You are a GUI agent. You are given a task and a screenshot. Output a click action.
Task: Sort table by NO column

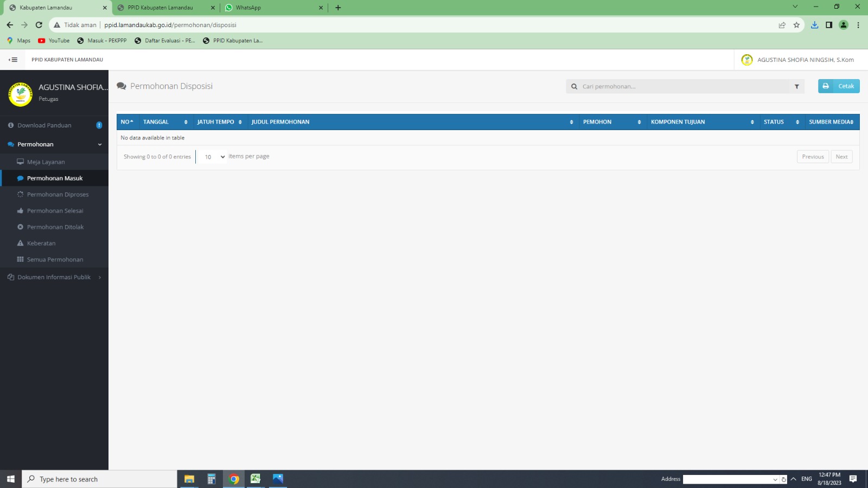(x=127, y=122)
